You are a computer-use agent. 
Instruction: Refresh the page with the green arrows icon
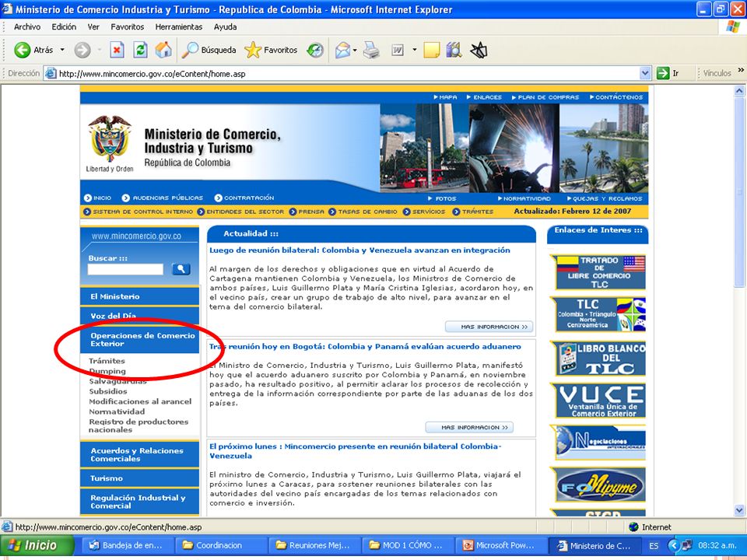tap(141, 50)
